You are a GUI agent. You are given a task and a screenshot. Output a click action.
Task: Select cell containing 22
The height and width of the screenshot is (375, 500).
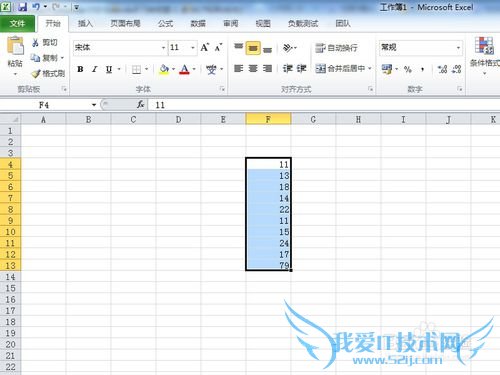click(x=268, y=209)
